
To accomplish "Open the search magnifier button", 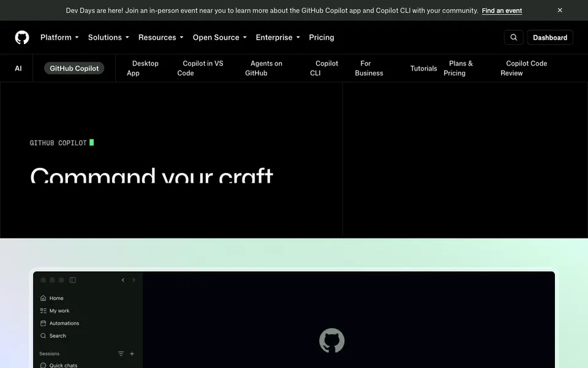I will pos(513,37).
